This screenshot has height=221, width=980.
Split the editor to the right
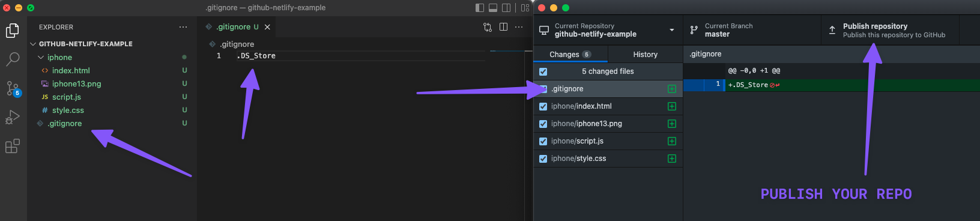(503, 27)
